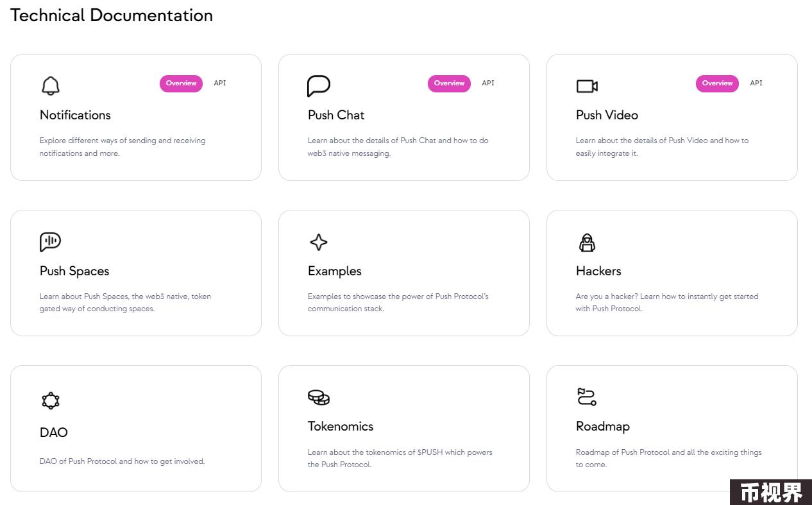Select Overview tab on Notifications card
This screenshot has width=812, height=505.
(x=181, y=83)
